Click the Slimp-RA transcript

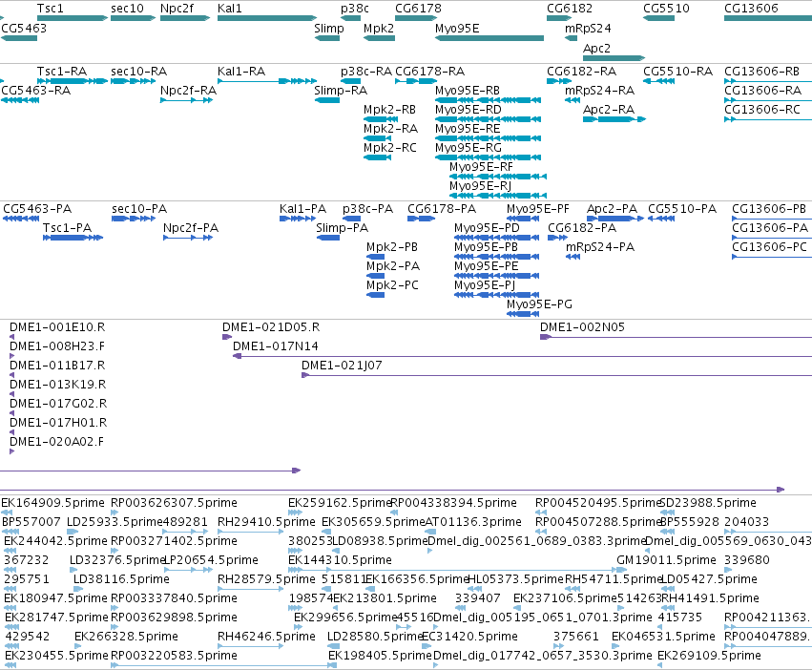[326, 100]
